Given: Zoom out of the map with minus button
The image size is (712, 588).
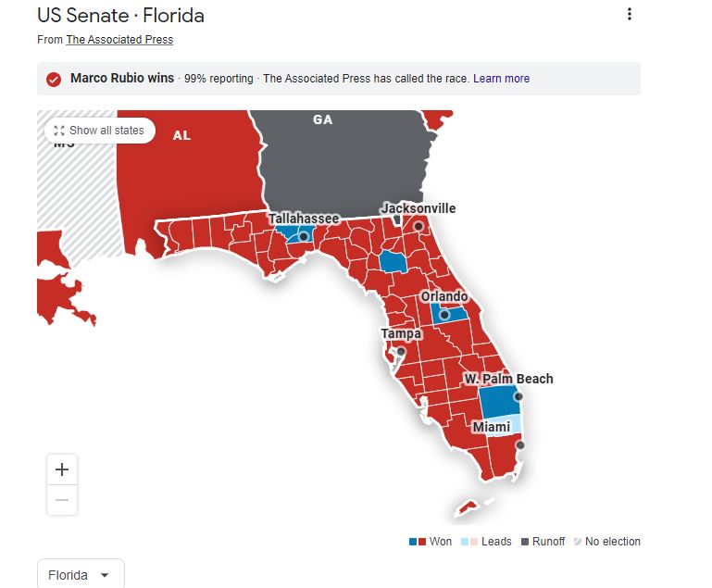Looking at the screenshot, I should click(62, 500).
